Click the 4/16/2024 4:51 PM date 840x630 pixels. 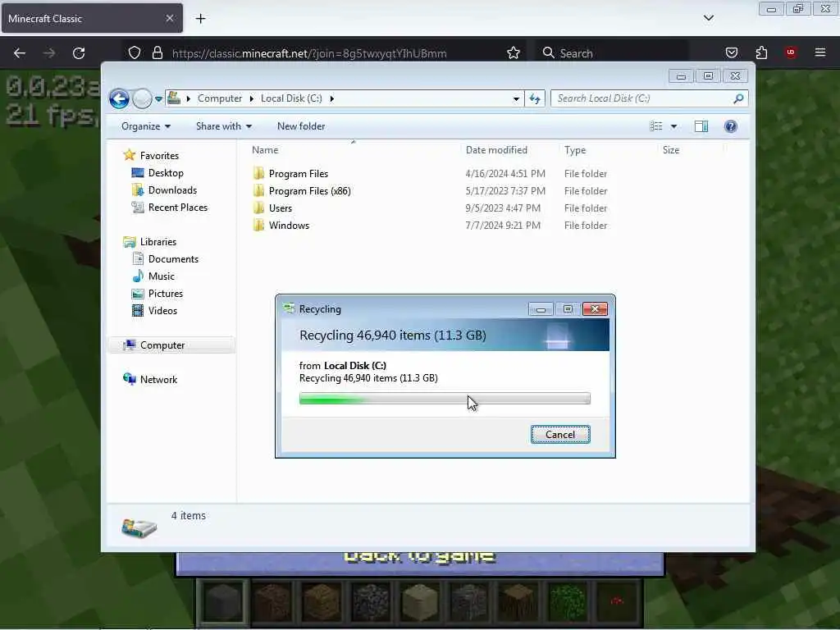click(505, 174)
